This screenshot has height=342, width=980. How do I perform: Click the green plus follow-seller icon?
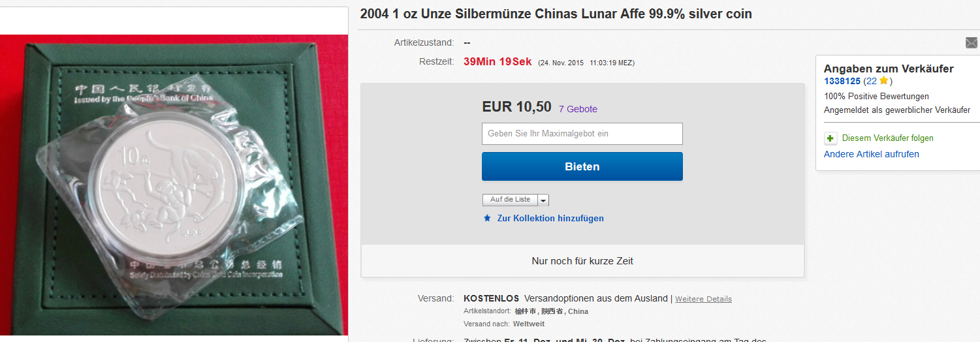click(x=830, y=138)
